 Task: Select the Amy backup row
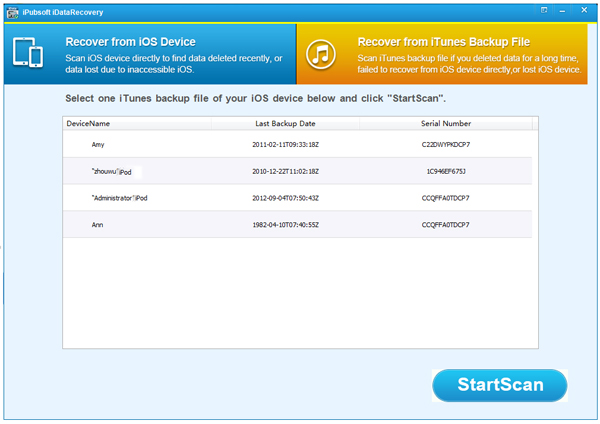tap(297, 144)
